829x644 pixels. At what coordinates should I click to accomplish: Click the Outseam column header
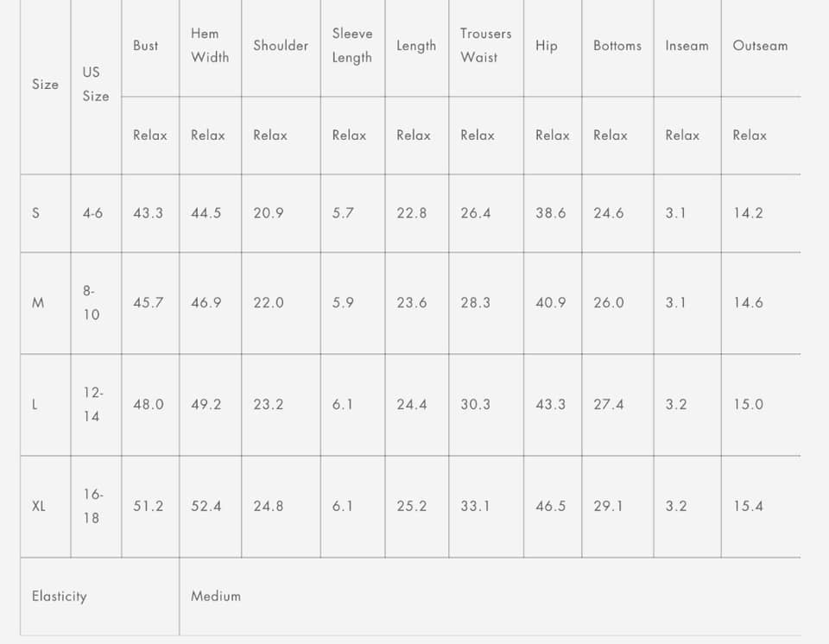(760, 46)
